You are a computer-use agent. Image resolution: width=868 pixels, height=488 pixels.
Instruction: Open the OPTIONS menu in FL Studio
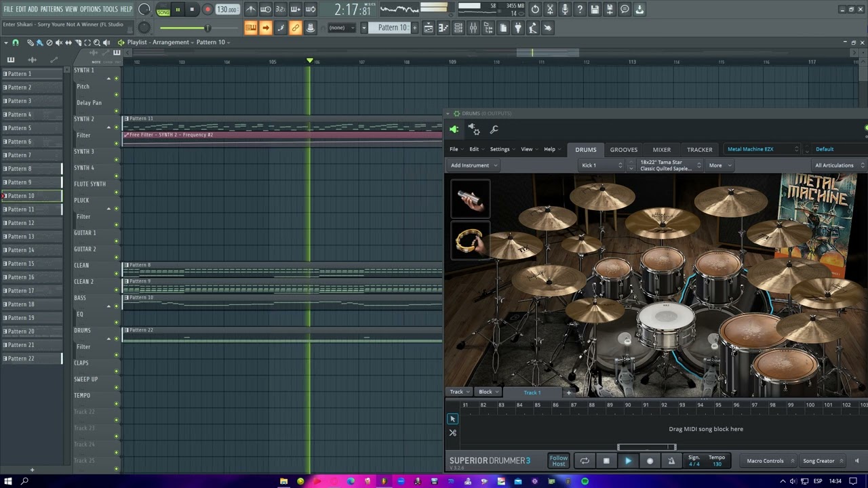(90, 9)
